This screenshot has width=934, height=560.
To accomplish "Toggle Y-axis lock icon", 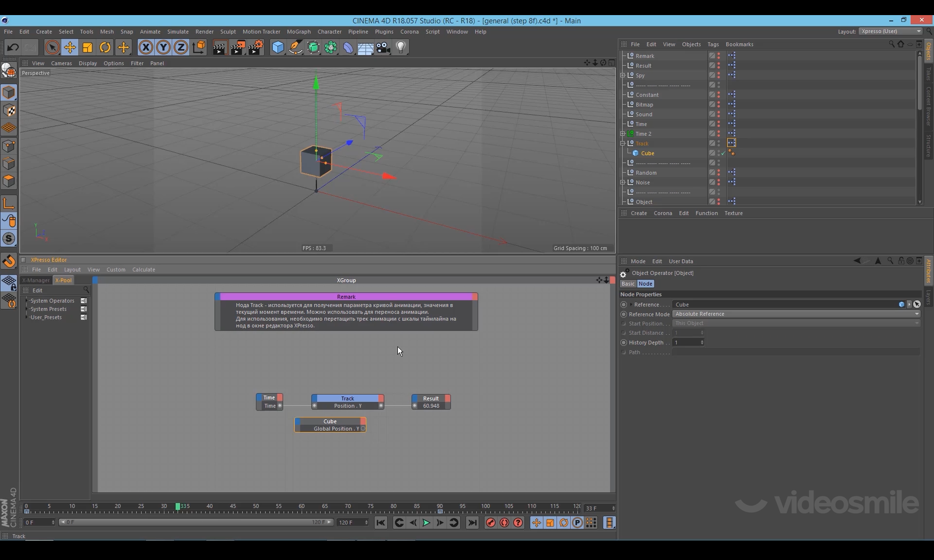I will tap(163, 47).
